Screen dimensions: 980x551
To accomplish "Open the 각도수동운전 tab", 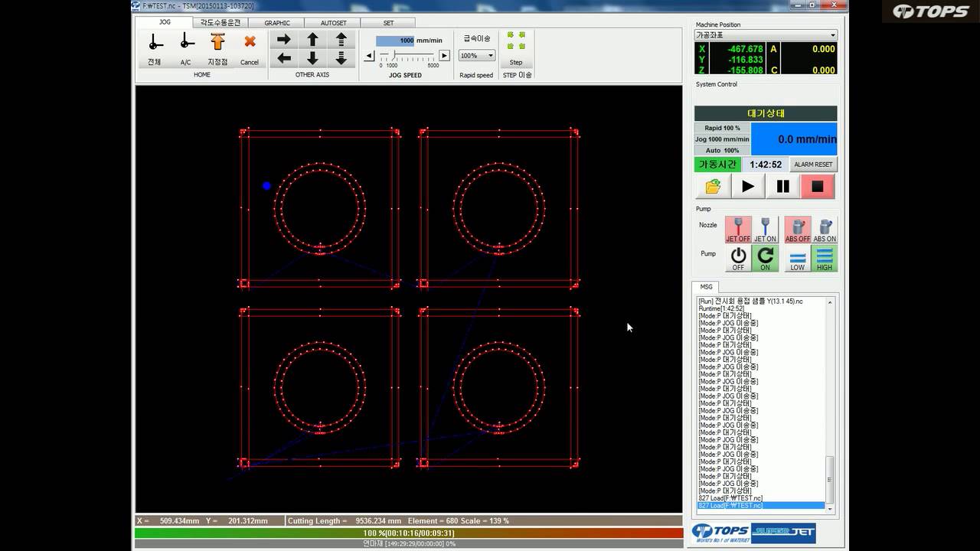I will coord(220,23).
